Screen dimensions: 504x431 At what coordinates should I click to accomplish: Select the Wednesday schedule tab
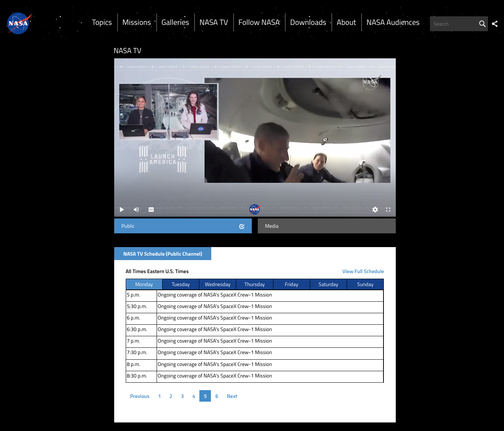tap(218, 284)
